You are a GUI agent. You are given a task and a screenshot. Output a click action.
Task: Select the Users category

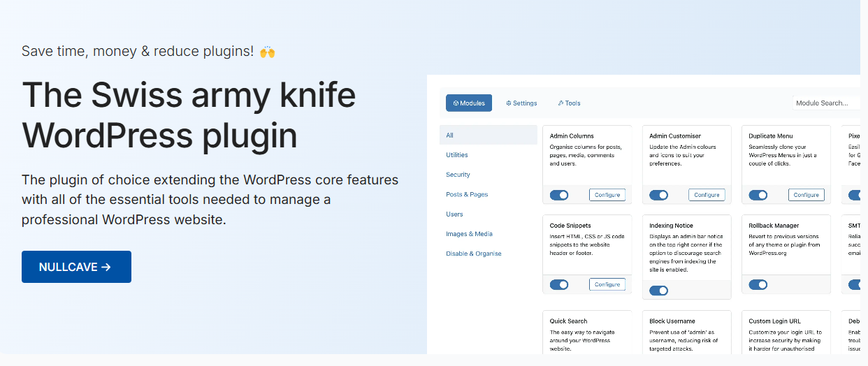(454, 214)
